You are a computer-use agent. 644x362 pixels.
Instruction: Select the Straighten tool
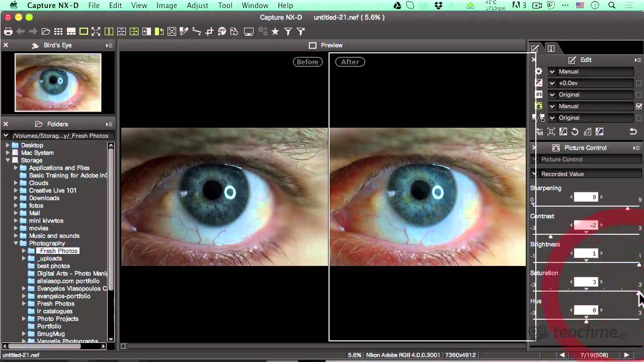tap(197, 31)
